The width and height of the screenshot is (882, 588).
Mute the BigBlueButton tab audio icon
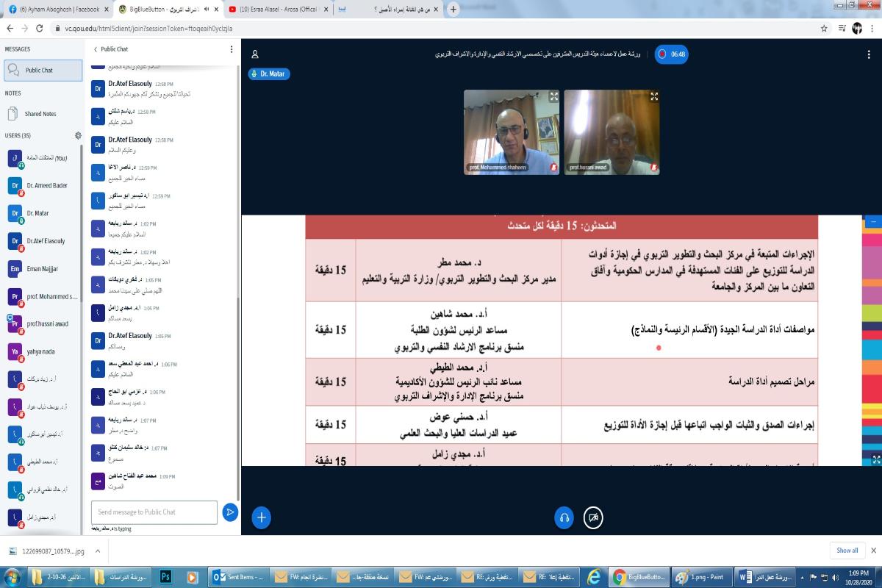click(207, 10)
